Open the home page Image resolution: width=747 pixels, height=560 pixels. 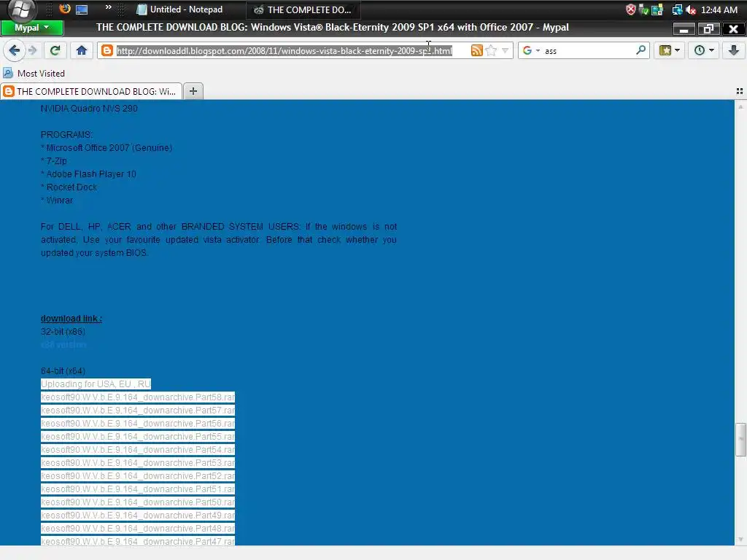click(82, 50)
